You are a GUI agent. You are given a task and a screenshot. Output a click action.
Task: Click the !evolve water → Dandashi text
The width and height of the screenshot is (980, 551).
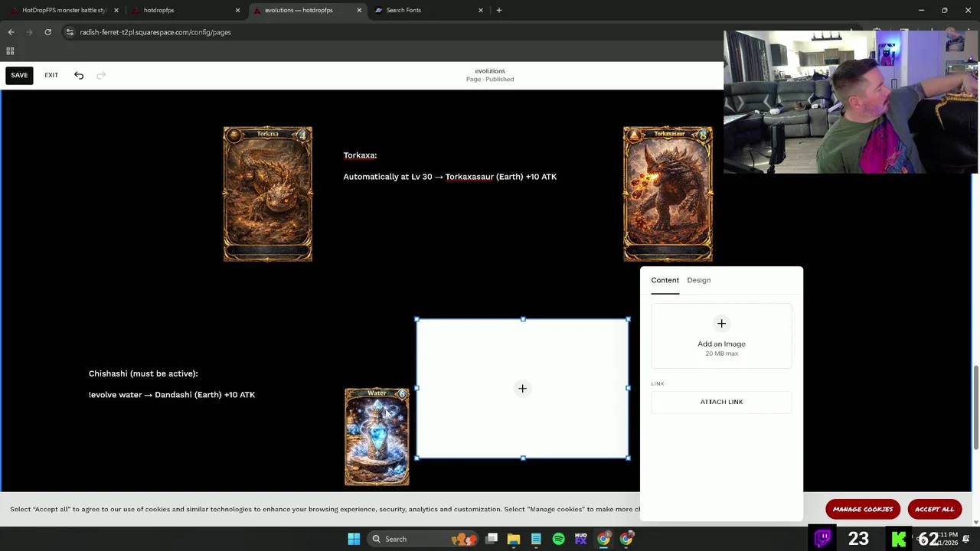(x=171, y=395)
